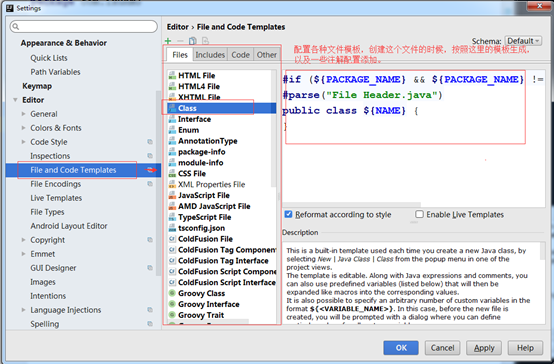554x364 pixels.
Task: Expand the Copyright node
Action: [x=23, y=240]
